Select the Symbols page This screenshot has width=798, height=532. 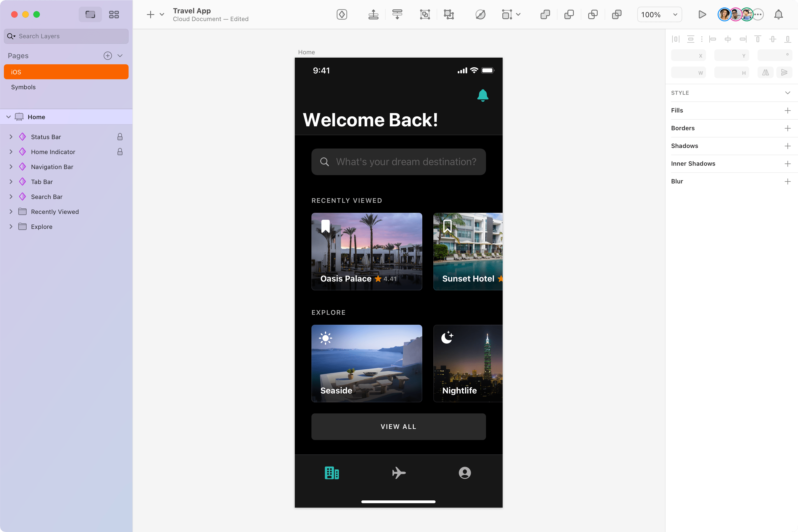(23, 87)
